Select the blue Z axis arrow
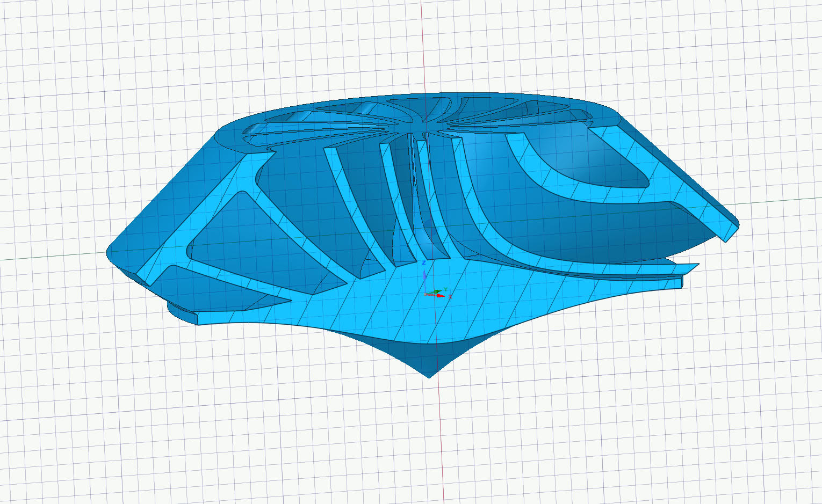 click(x=424, y=274)
